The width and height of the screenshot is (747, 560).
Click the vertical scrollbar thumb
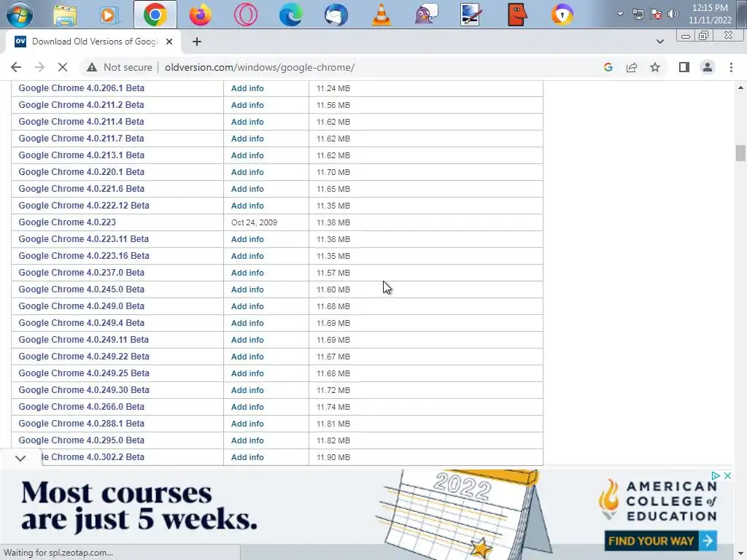click(740, 153)
